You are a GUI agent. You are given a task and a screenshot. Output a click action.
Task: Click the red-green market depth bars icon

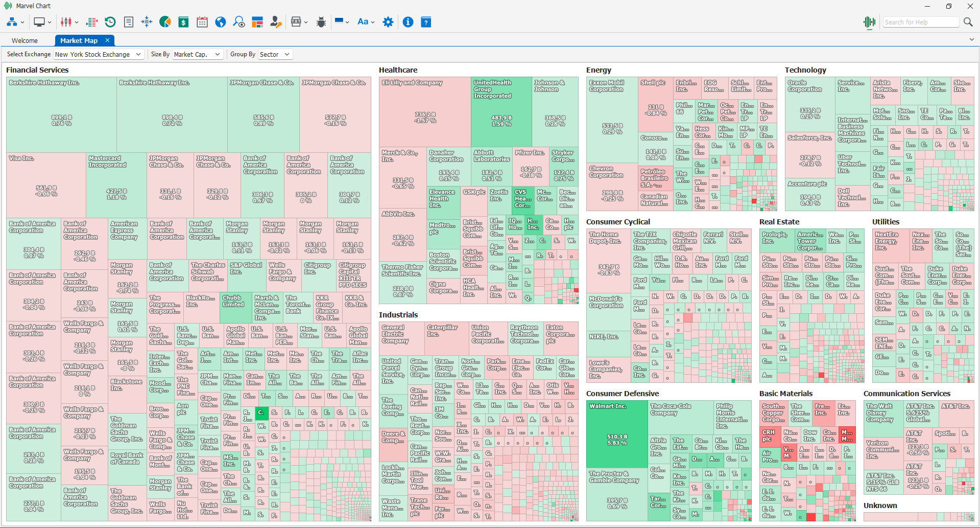pyautogui.click(x=92, y=22)
